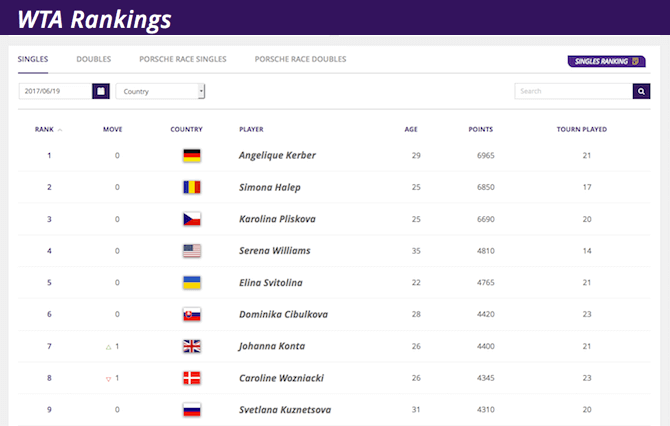Click the Search text field
Image resolution: width=670 pixels, height=426 pixels.
pyautogui.click(x=573, y=91)
